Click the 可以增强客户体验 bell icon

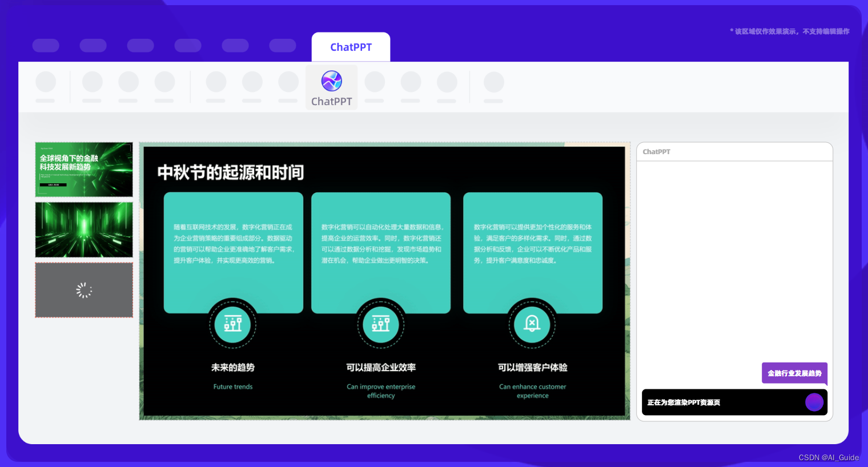click(532, 324)
